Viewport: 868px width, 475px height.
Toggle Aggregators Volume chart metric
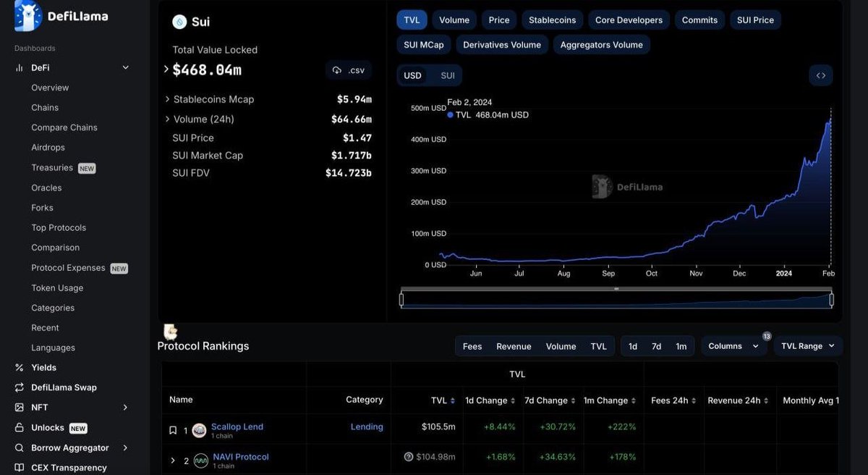point(602,45)
